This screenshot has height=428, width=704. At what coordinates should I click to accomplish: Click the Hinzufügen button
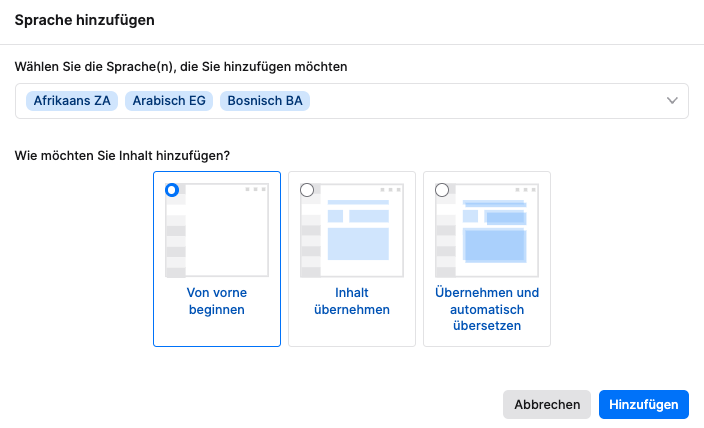643,405
